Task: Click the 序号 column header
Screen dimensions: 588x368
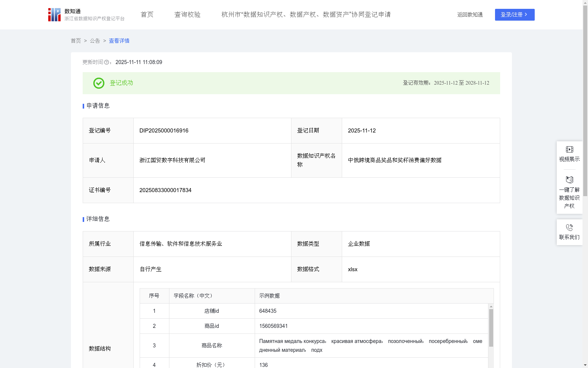Action: tap(154, 296)
